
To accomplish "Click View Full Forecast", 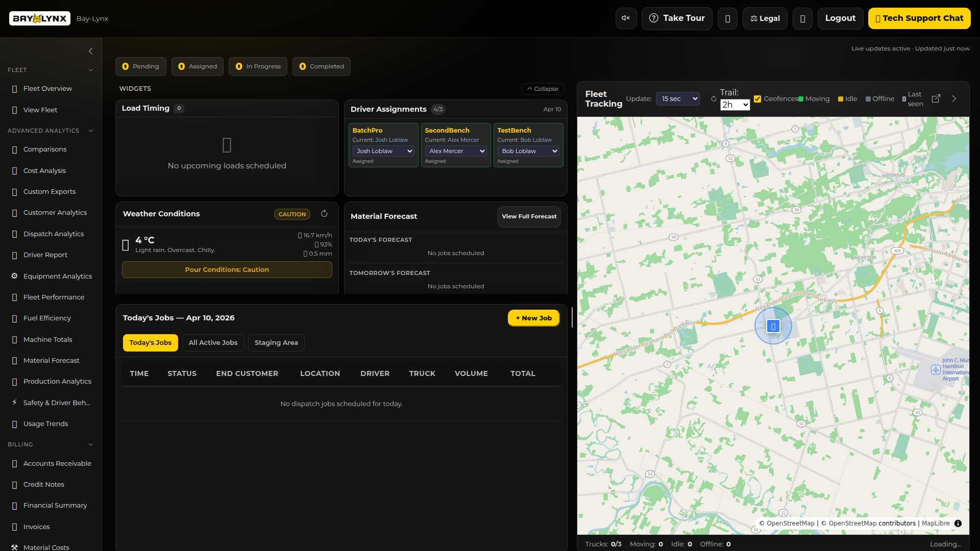I will [529, 216].
